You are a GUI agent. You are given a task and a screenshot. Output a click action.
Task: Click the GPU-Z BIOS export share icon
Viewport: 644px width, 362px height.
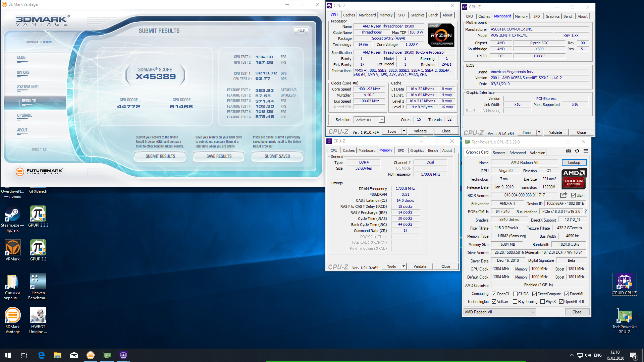click(x=563, y=195)
